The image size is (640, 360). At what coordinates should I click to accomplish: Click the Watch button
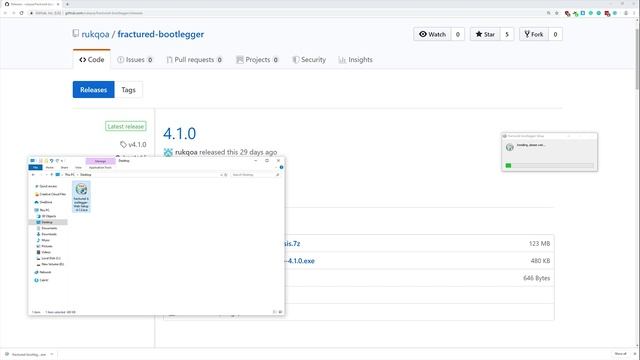pos(432,34)
